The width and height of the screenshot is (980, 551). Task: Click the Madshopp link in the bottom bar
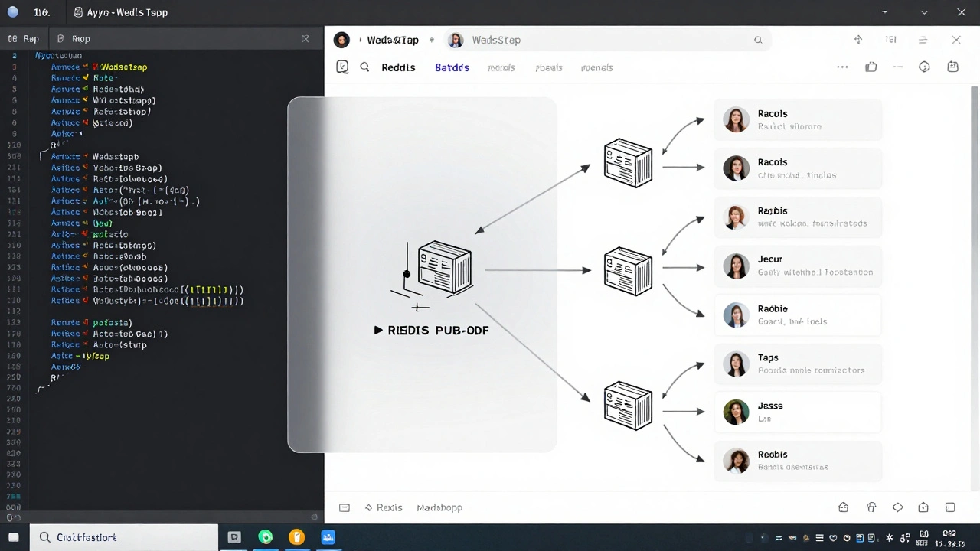pyautogui.click(x=439, y=507)
